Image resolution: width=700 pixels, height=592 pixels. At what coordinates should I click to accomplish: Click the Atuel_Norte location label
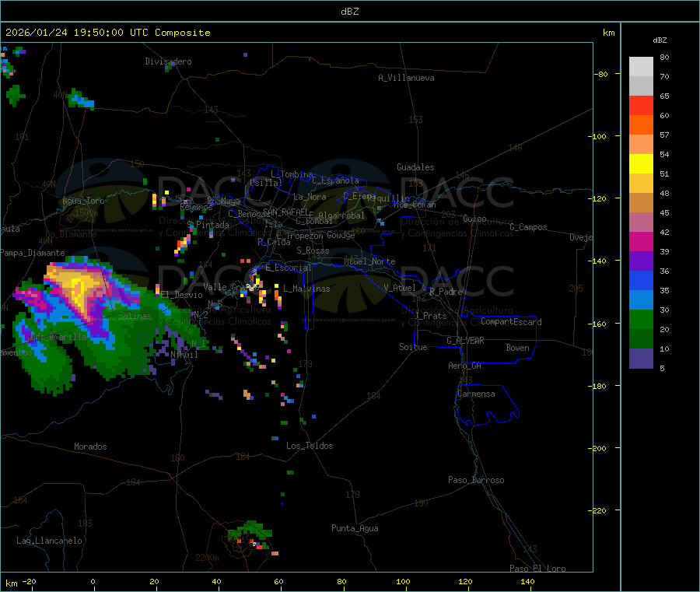369,261
